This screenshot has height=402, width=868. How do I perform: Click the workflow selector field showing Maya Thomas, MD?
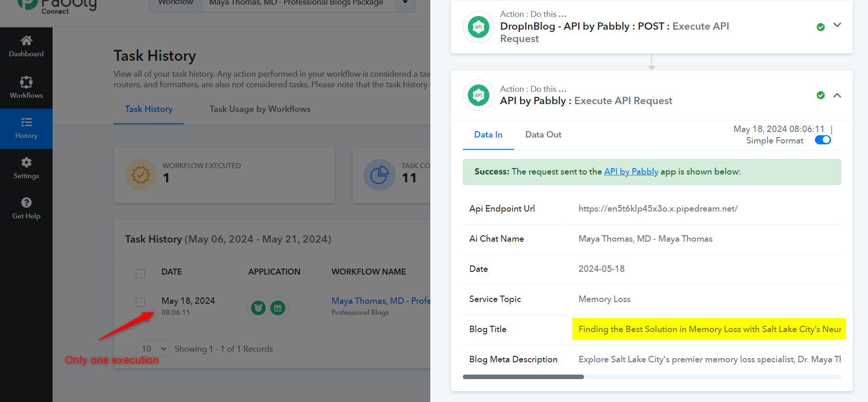299,3
